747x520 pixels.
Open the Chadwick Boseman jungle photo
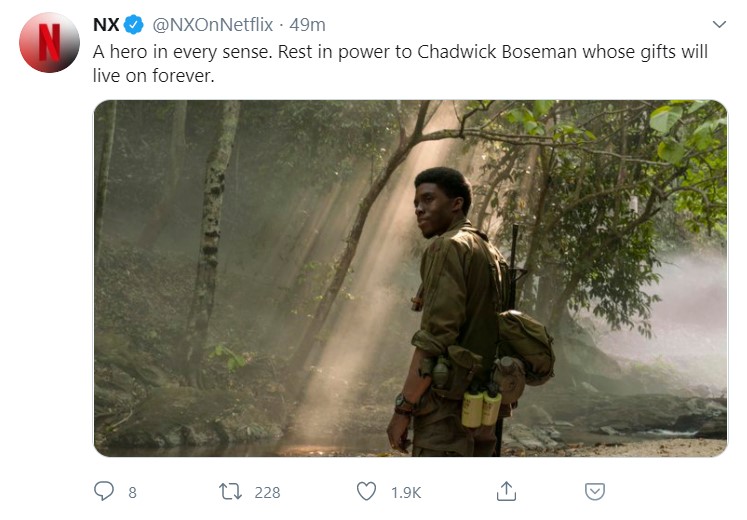click(x=410, y=279)
